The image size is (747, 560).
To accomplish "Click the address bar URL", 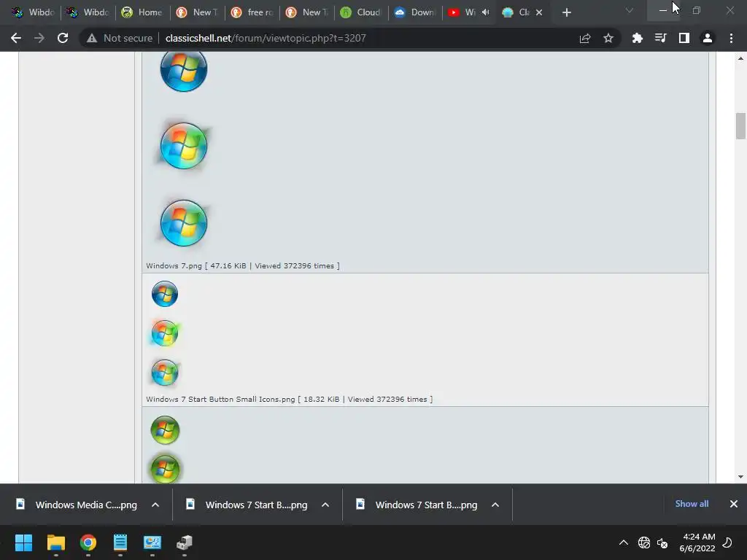I will pos(266,38).
